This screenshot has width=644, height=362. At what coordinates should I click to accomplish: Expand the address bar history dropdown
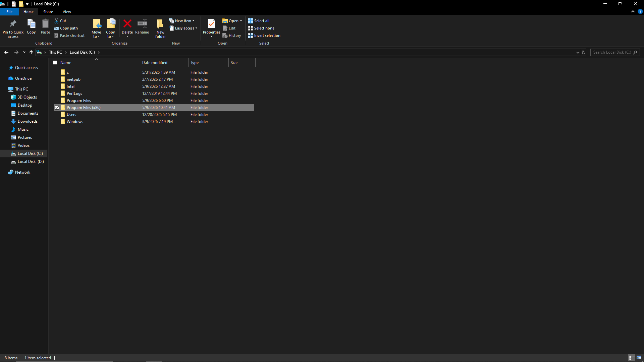tap(578, 52)
